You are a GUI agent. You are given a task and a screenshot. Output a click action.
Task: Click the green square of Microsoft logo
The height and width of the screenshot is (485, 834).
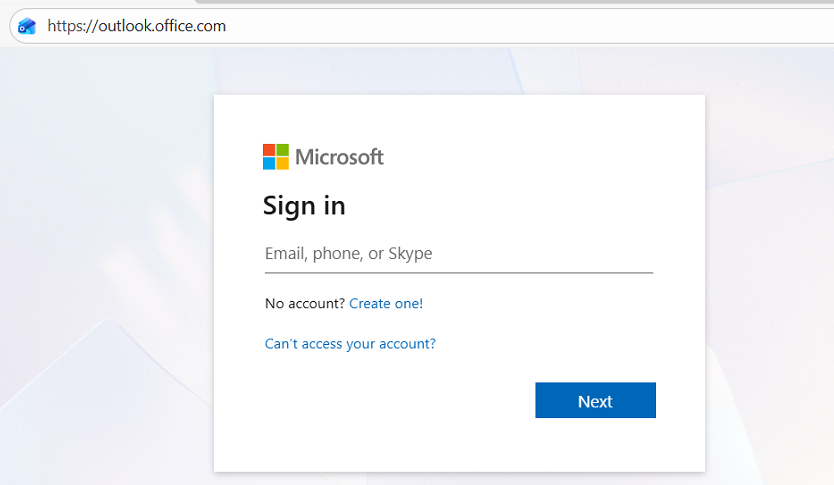282,150
